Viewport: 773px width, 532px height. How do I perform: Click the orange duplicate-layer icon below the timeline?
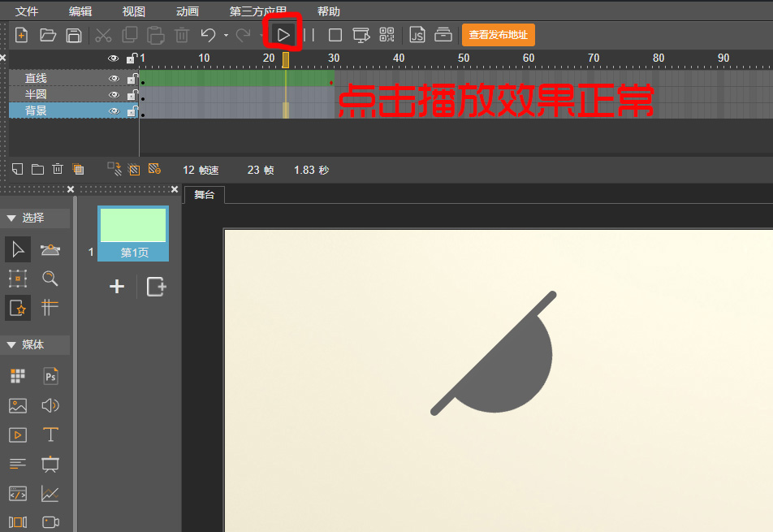78,169
